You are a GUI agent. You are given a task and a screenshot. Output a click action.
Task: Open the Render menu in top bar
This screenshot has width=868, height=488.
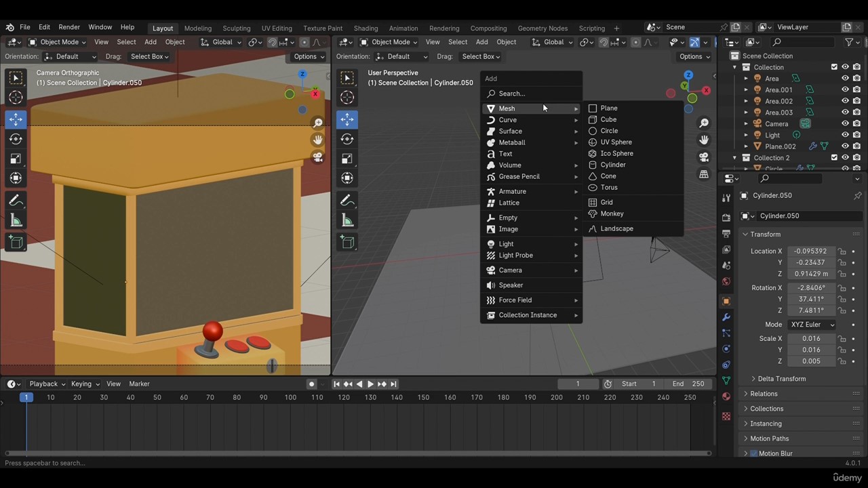pyautogui.click(x=69, y=27)
